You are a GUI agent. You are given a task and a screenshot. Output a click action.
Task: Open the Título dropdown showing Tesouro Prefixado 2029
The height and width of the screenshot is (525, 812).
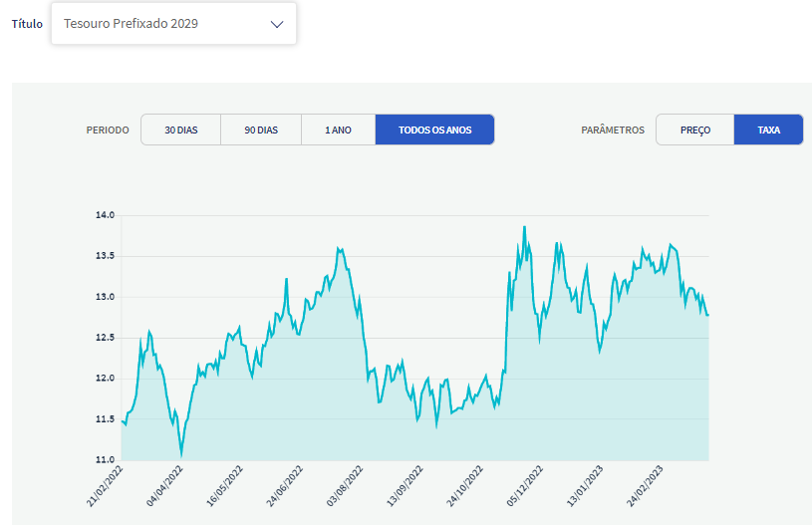coord(173,23)
